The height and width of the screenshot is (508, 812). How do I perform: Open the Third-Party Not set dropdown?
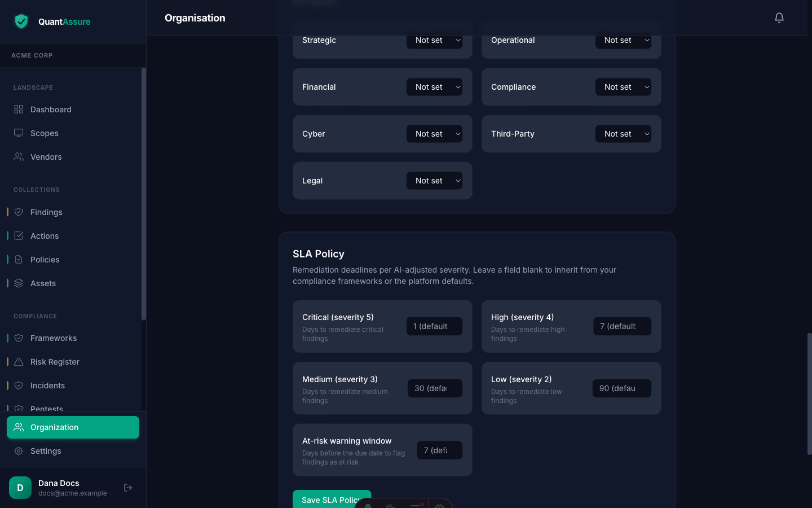(623, 134)
